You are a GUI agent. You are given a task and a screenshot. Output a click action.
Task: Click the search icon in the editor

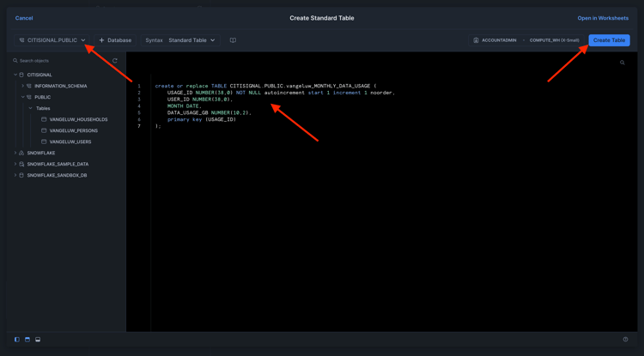[623, 63]
